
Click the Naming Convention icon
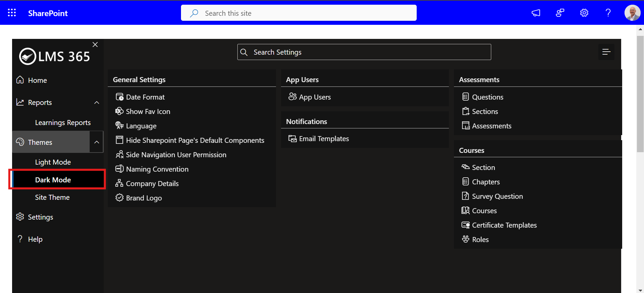120,169
